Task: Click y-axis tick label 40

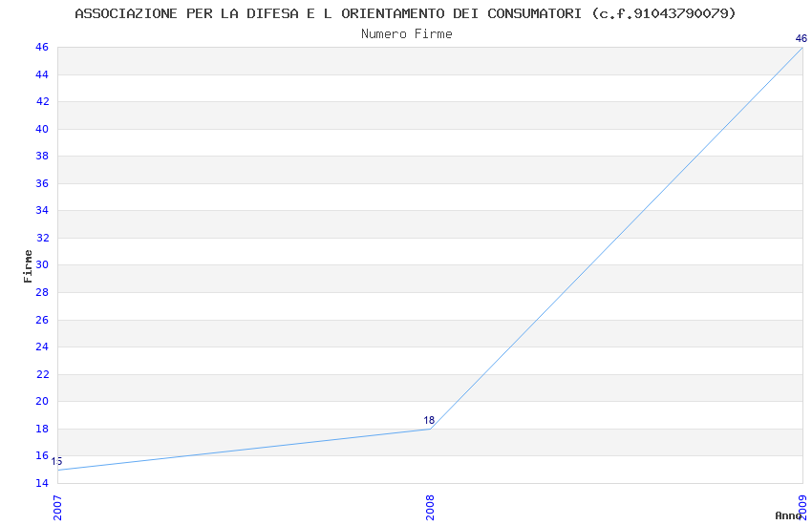Action: coord(42,129)
